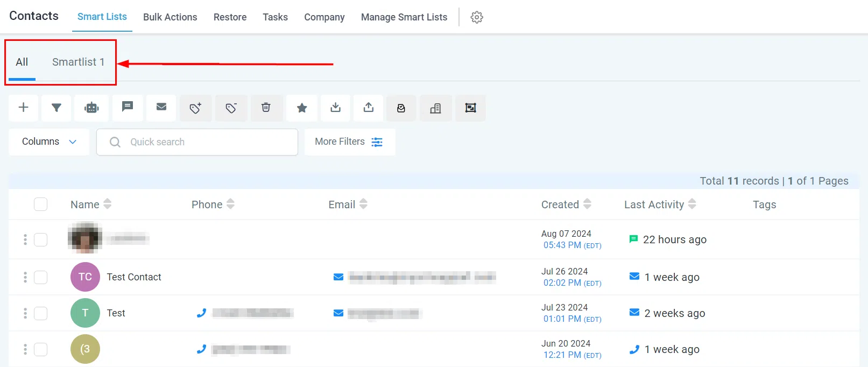Open the Company tab
868x367 pixels.
[x=324, y=17]
